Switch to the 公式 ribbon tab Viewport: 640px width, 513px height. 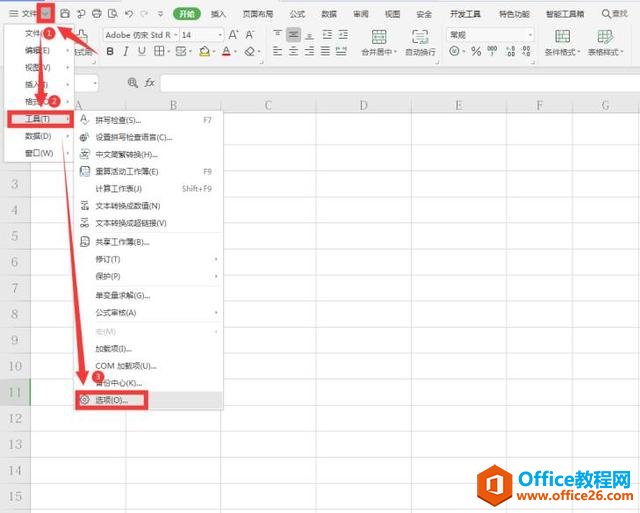coord(297,14)
